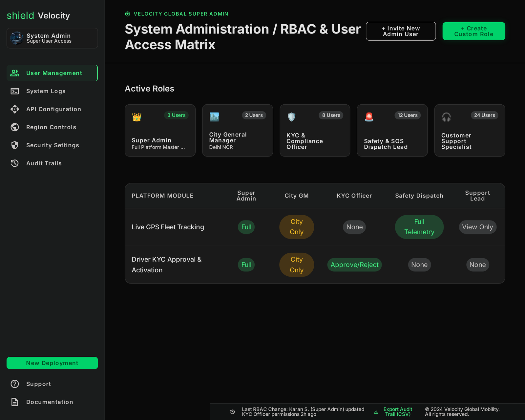Click the City General Manager cityscape icon

pyautogui.click(x=214, y=117)
